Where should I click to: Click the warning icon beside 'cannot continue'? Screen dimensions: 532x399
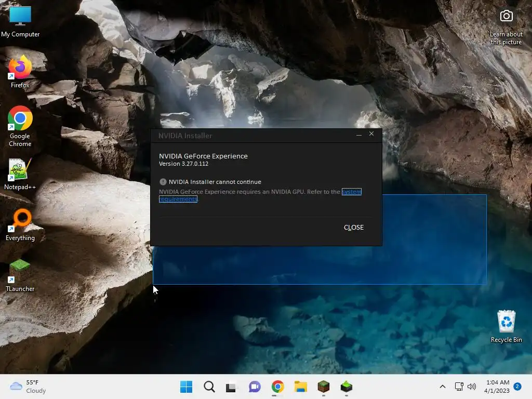pyautogui.click(x=163, y=182)
